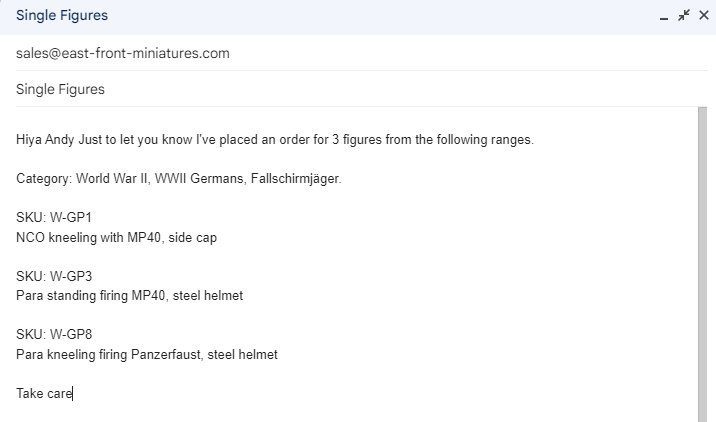The width and height of the screenshot is (716, 422).
Task: Close the compose window with X
Action: (x=703, y=16)
